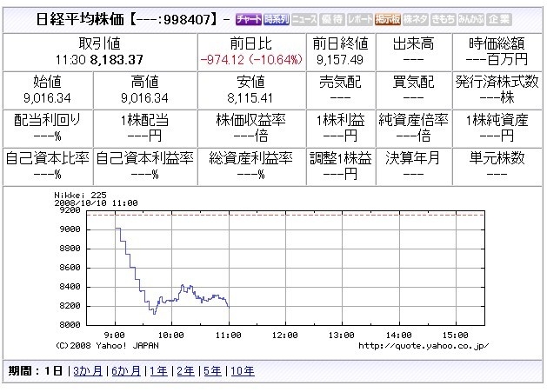Switch chart period to 10年
This screenshot has width=547, height=392.
243,371
